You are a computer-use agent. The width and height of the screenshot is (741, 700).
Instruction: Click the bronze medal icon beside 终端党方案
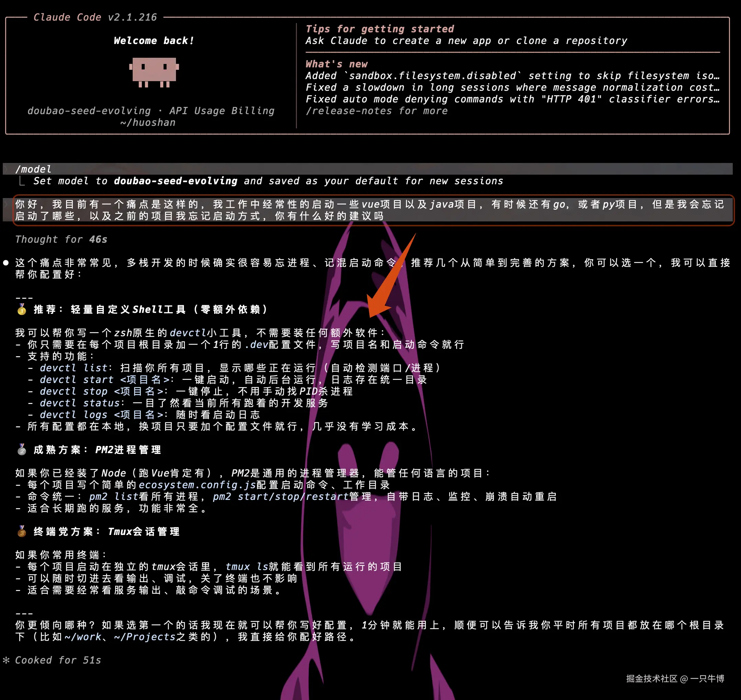click(22, 531)
